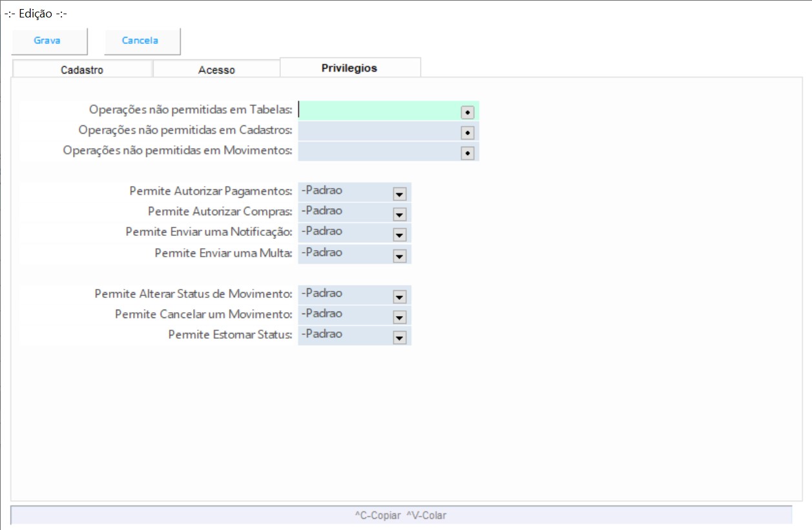Click the Operações não permitidas em Movimentos field
Image resolution: width=812 pixels, height=530 pixels.
coord(378,152)
